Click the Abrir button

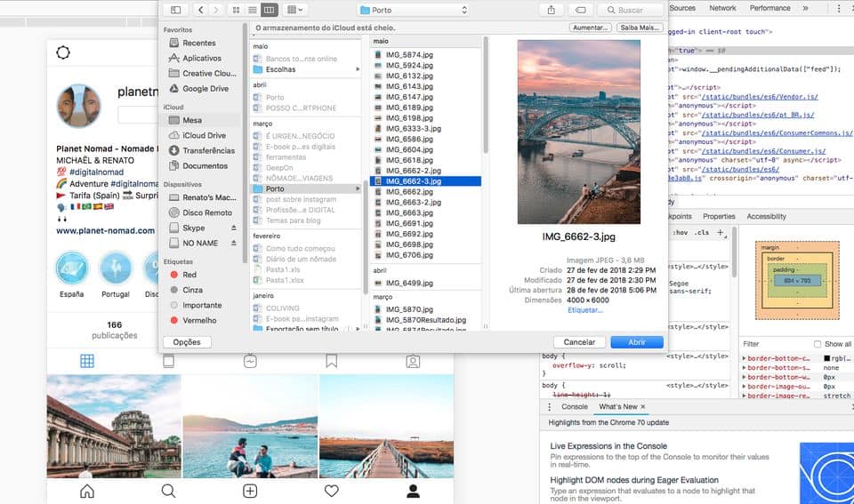[637, 342]
